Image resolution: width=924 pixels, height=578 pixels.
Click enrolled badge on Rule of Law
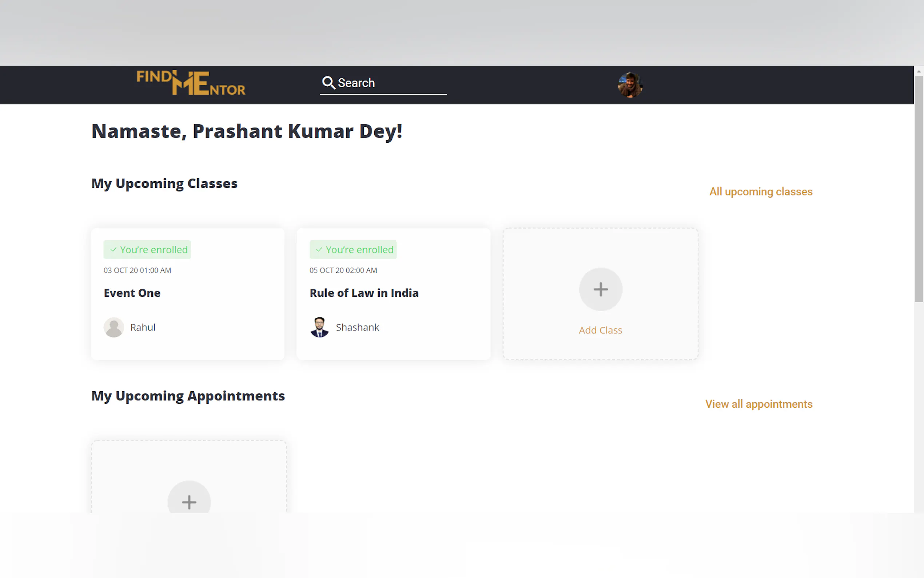(x=353, y=250)
